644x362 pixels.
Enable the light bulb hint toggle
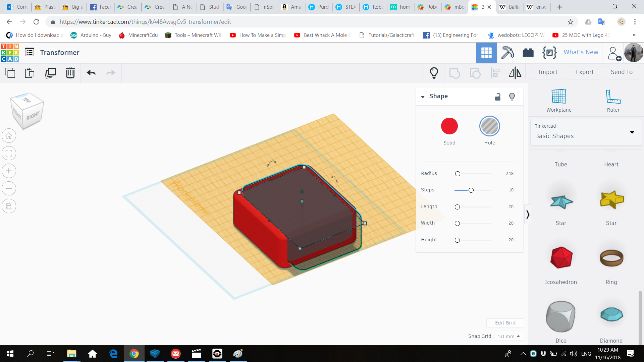[512, 96]
